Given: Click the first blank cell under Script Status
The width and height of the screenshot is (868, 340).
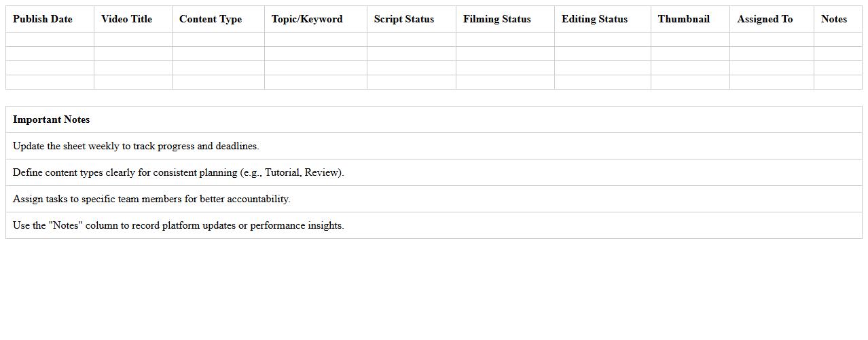Looking at the screenshot, I should [412, 39].
